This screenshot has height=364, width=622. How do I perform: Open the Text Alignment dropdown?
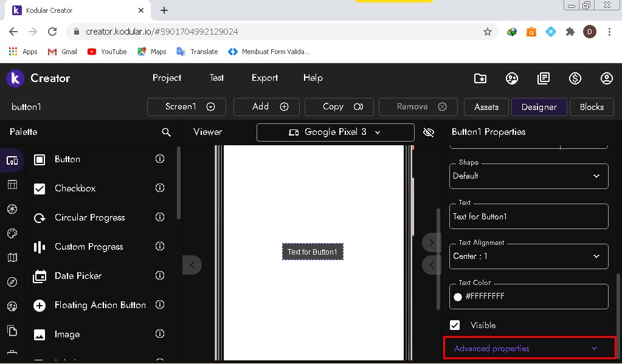pyautogui.click(x=528, y=256)
